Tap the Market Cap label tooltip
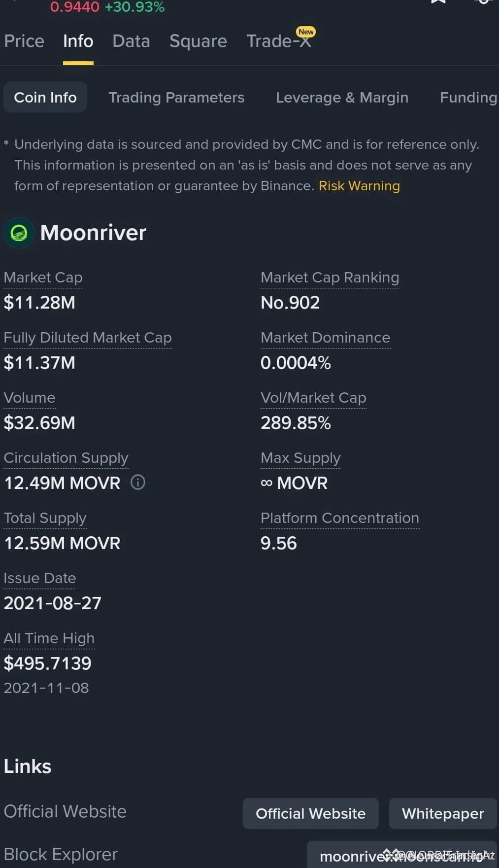499x868 pixels. tap(43, 278)
